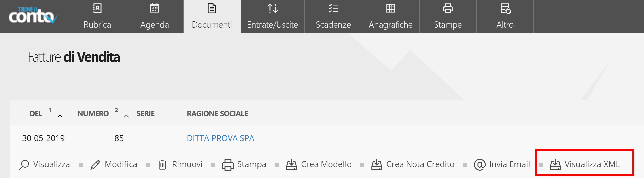
Task: Sort by the RAGIONE SOCIALE column header
Action: coord(217,114)
